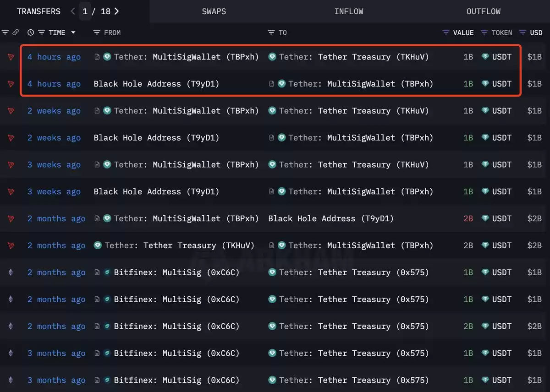
Task: Switch to the OUTFLOW tab
Action: [x=484, y=11]
